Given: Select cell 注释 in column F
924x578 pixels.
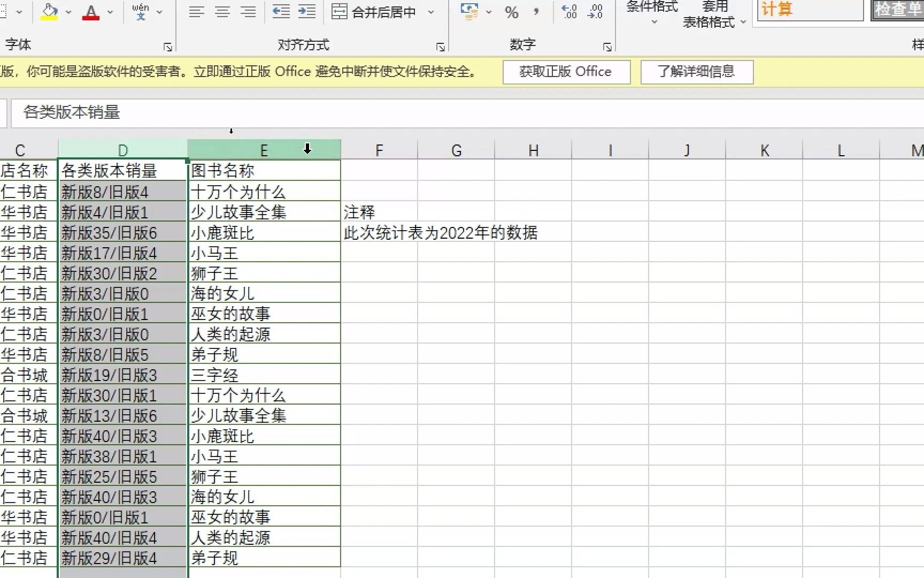Looking at the screenshot, I should 379,212.
